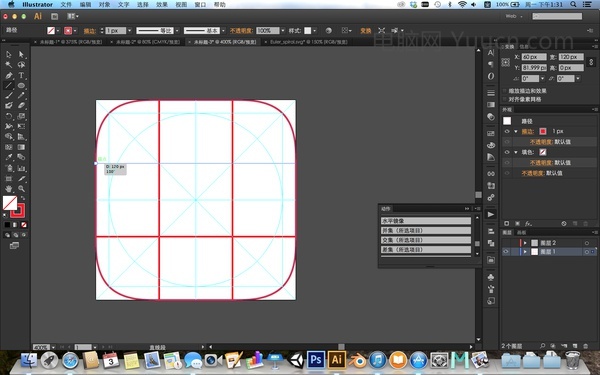Select the Pen tool

click(x=8, y=75)
